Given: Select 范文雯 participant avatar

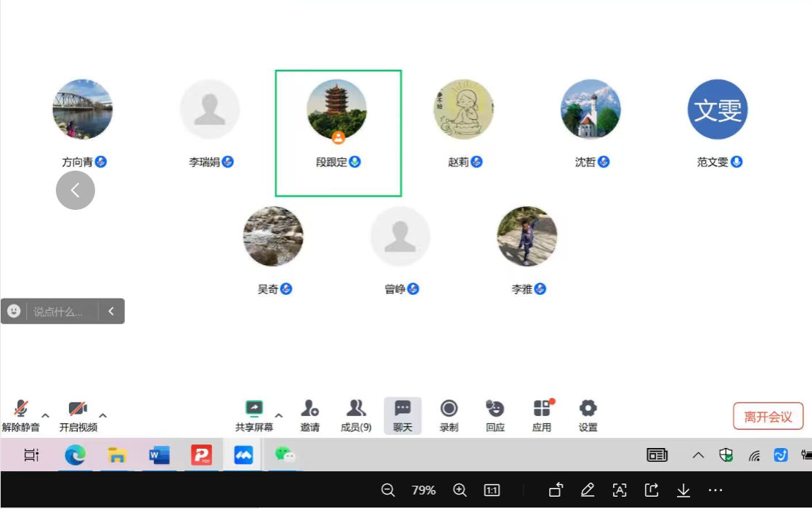Looking at the screenshot, I should [718, 110].
